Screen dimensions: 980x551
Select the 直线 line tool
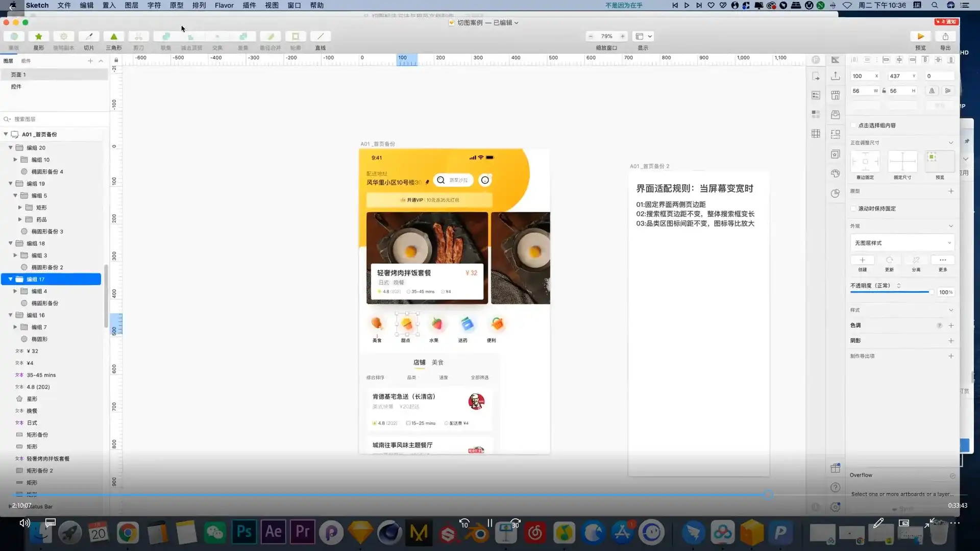(x=320, y=36)
